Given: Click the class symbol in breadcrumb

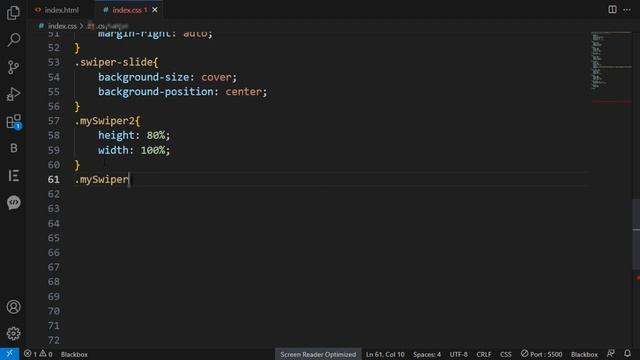Looking at the screenshot, I should coord(107,26).
